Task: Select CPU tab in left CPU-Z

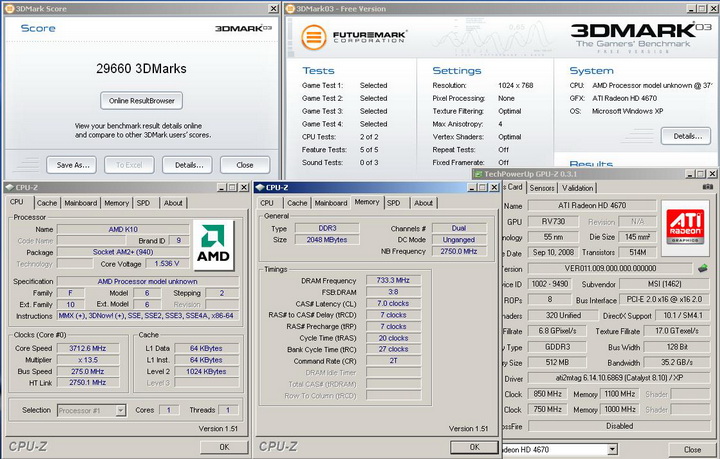Action: pyautogui.click(x=17, y=202)
